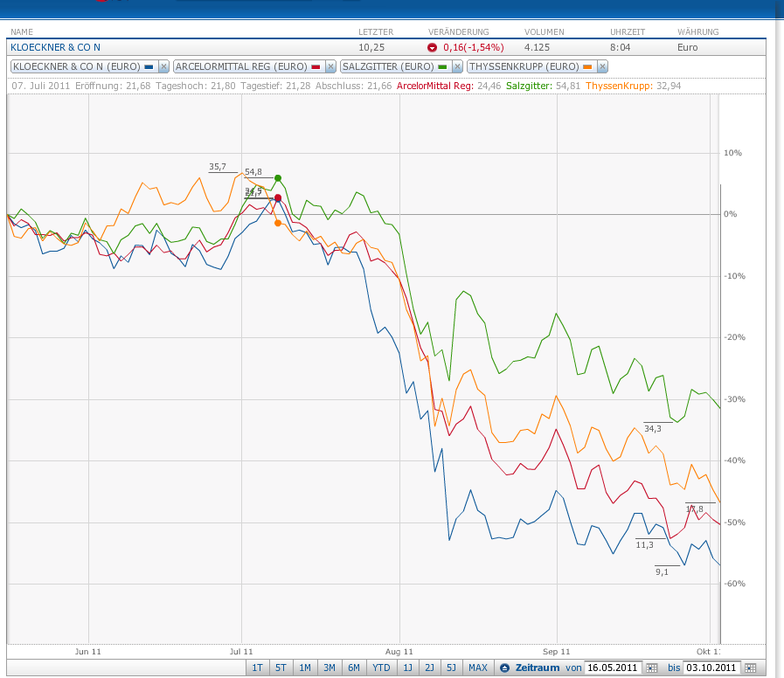Screen dimensions: 784x678
Task: Click the WÄHRUNG column header
Action: [x=698, y=32]
